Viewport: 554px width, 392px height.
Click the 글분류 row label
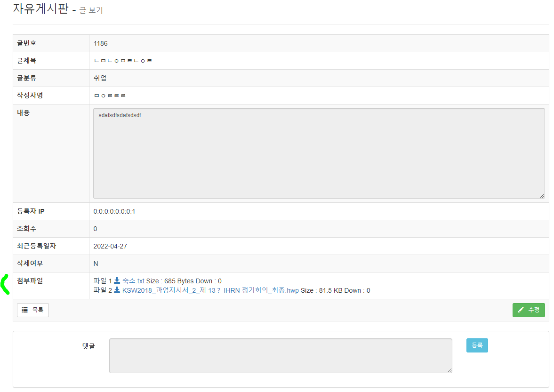pos(26,78)
